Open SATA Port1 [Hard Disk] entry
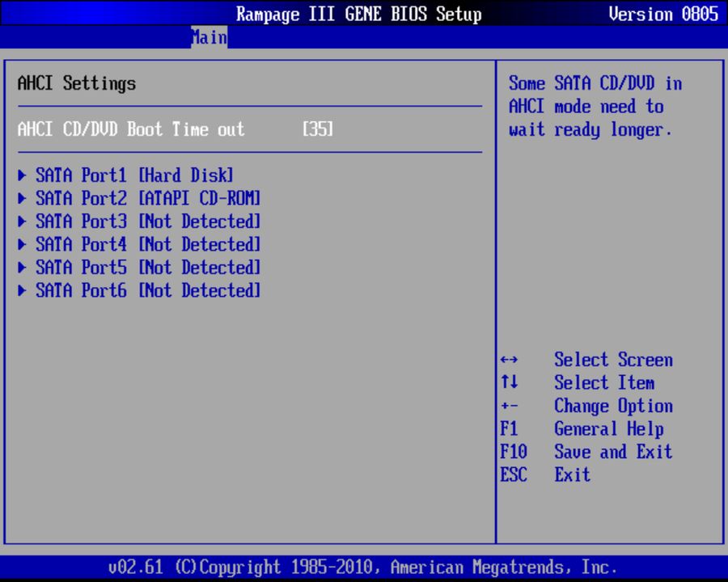This screenshot has width=728, height=582. tap(134, 175)
